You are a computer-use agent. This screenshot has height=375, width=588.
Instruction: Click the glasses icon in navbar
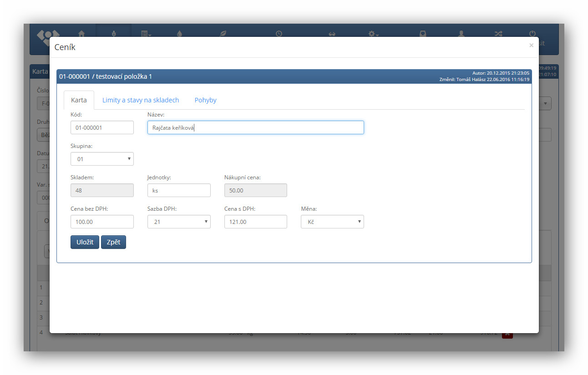[x=332, y=34]
